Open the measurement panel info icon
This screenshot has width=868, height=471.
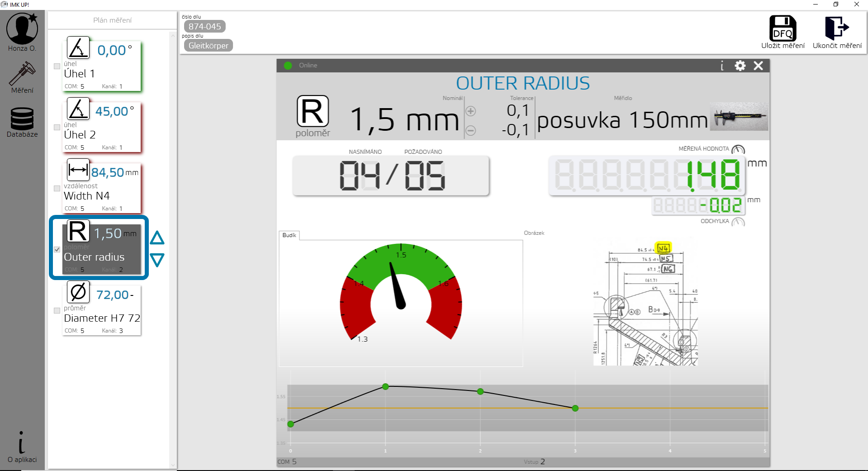coord(722,66)
